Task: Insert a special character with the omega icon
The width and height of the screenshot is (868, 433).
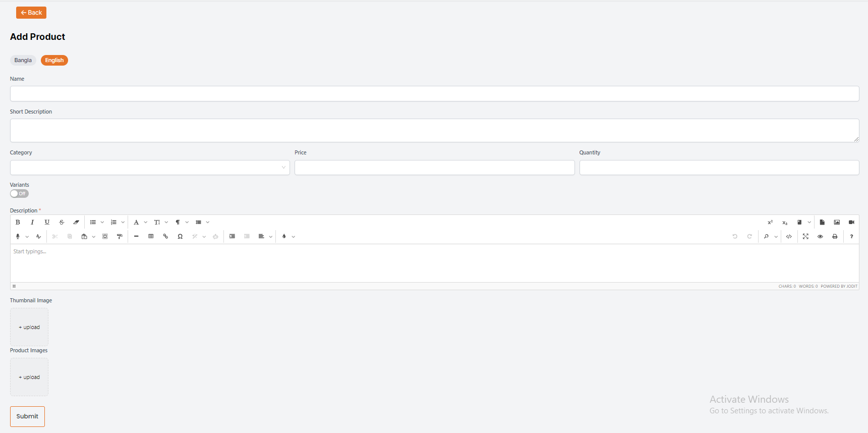Action: (180, 236)
